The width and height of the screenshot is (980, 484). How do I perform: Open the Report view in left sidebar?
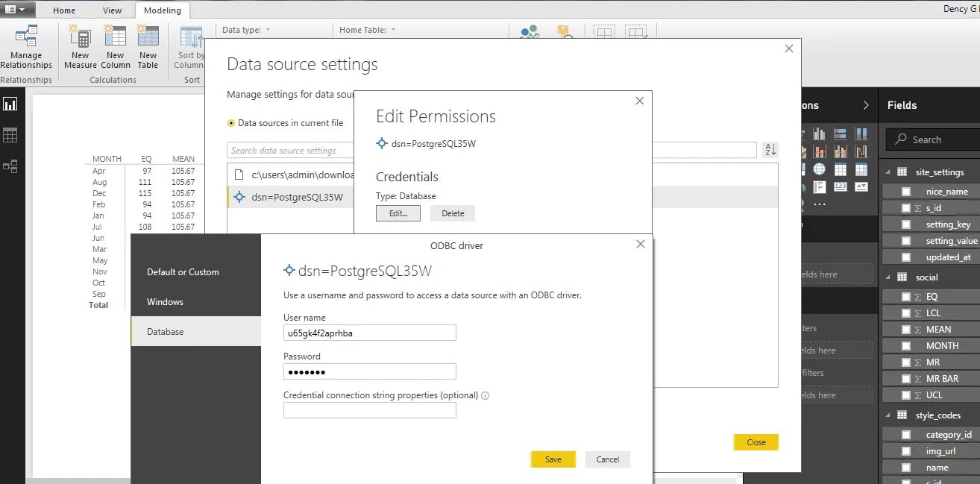point(10,104)
